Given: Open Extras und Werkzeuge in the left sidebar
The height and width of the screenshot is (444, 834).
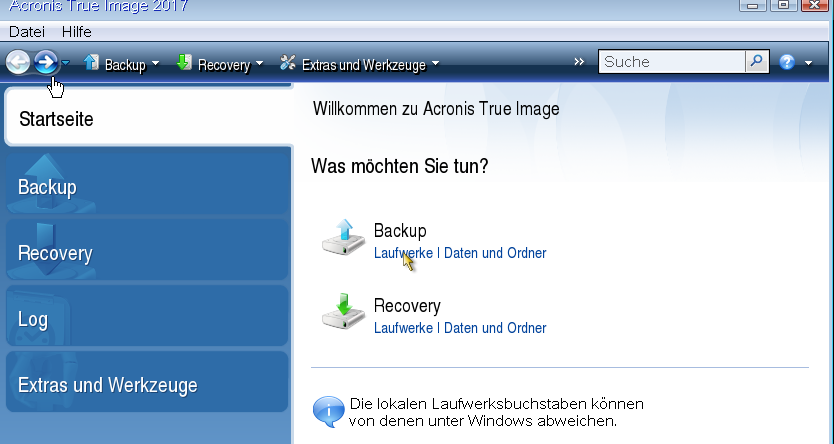Looking at the screenshot, I should point(145,386).
